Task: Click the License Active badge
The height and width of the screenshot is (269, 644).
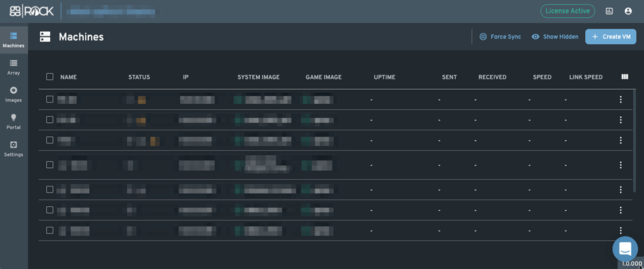Action: pyautogui.click(x=567, y=11)
